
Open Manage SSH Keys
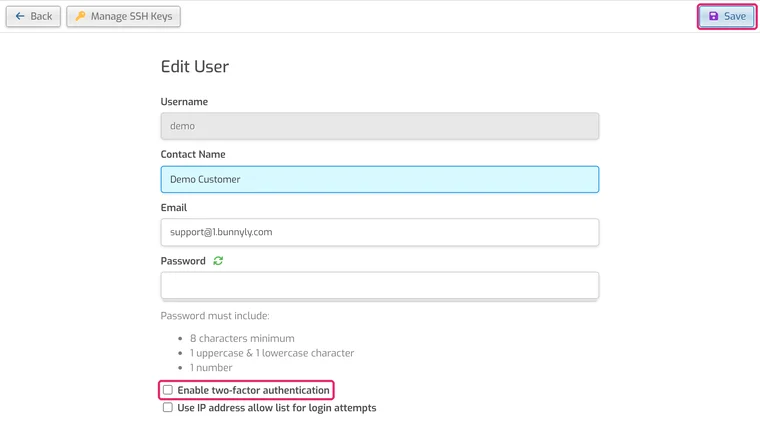[123, 16]
